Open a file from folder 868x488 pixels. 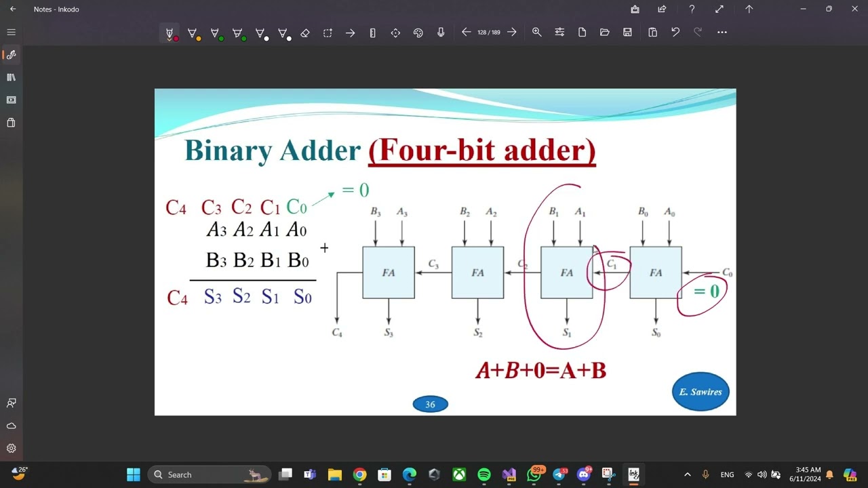pos(604,32)
